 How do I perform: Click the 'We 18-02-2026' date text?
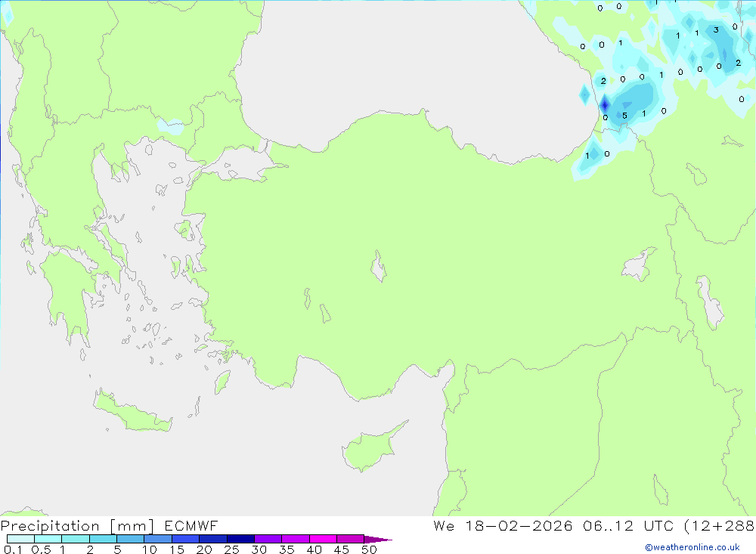(503, 525)
